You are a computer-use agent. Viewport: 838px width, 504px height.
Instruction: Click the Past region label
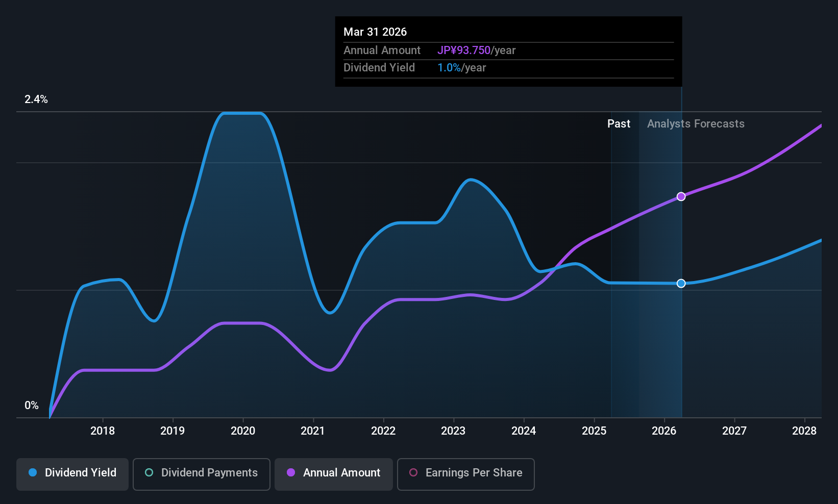[619, 124]
